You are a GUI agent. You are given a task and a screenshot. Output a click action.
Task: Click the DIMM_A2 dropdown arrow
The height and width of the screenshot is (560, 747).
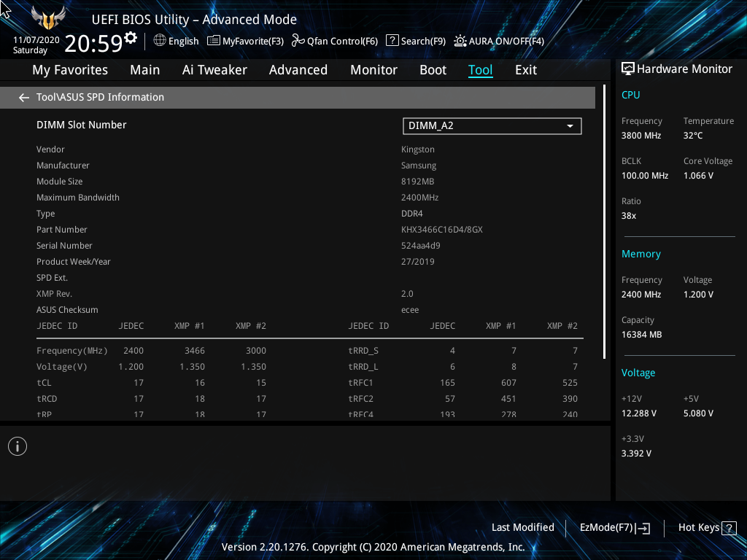pos(570,126)
